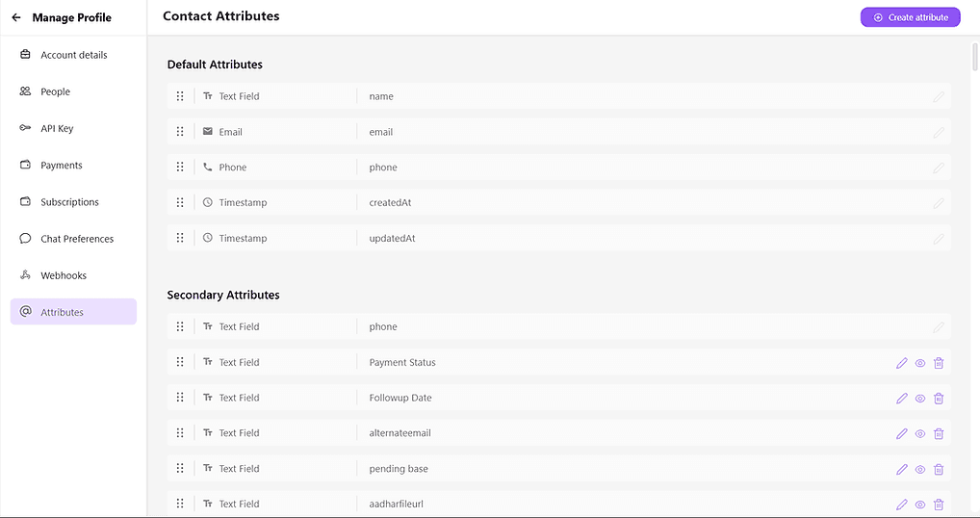
Task: Toggle visibility of Payment Status attribute
Action: (x=920, y=363)
